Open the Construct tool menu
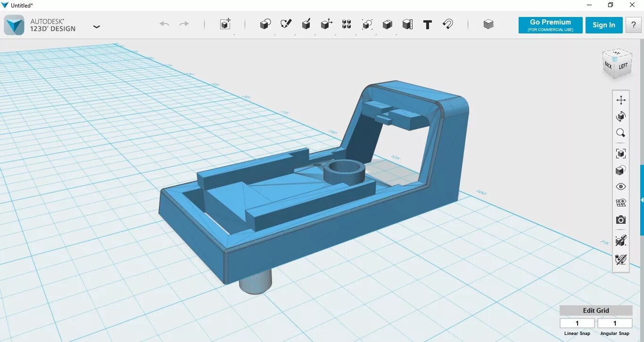644x342 pixels. pos(306,24)
